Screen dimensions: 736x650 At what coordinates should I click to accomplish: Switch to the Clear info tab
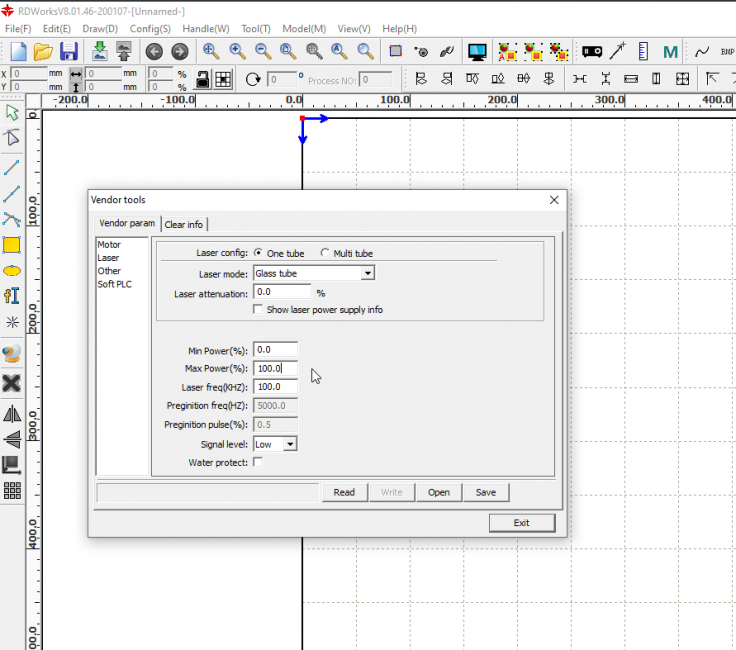184,224
